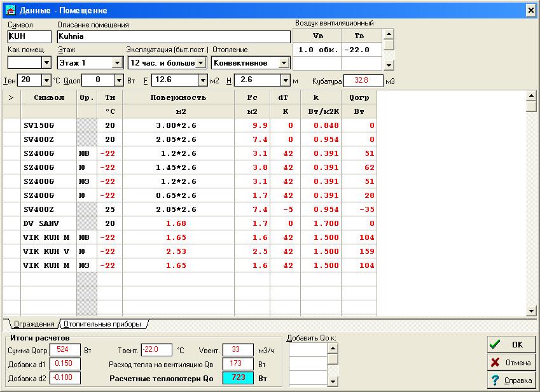This screenshot has width=540, height=392.
Task: Expand the H height 2.6 dropdown
Action: 286,80
